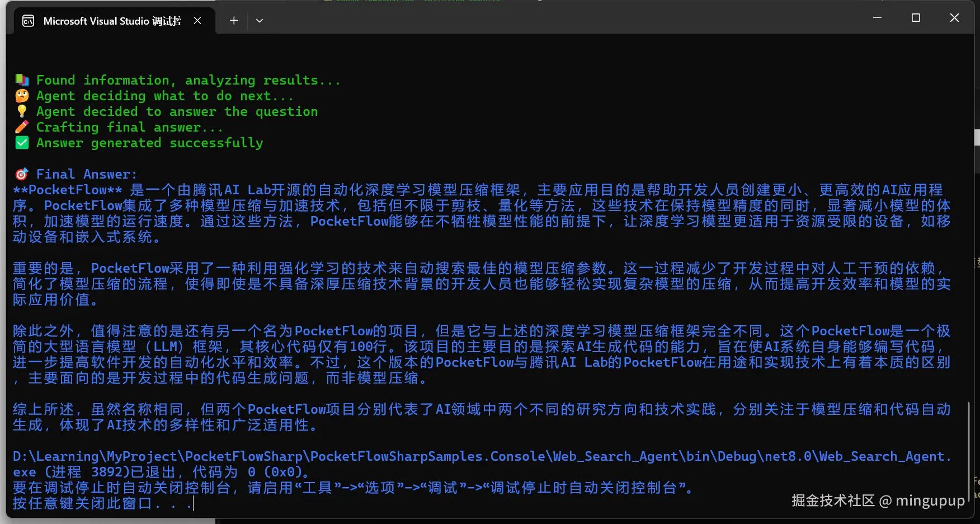The image size is (980, 524).
Task: Open the new tab profile dropdown chevron
Action: [259, 20]
